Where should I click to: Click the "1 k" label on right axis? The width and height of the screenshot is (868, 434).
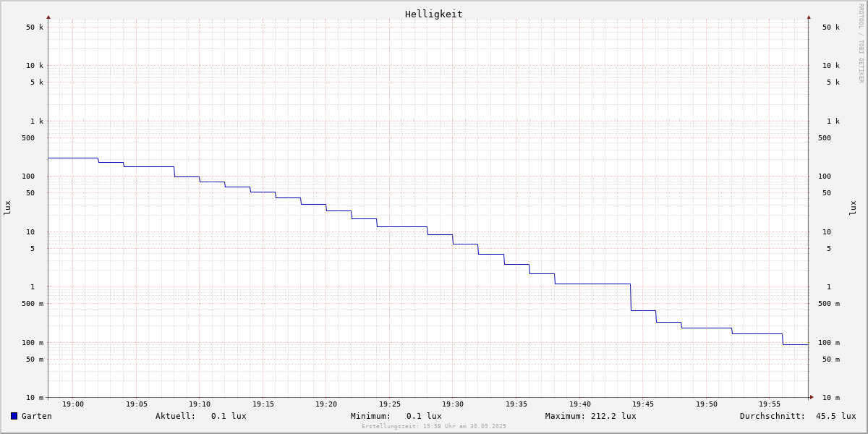(833, 122)
